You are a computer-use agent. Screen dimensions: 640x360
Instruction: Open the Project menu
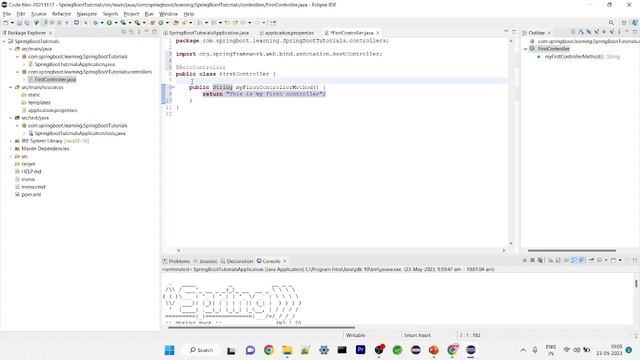point(131,14)
